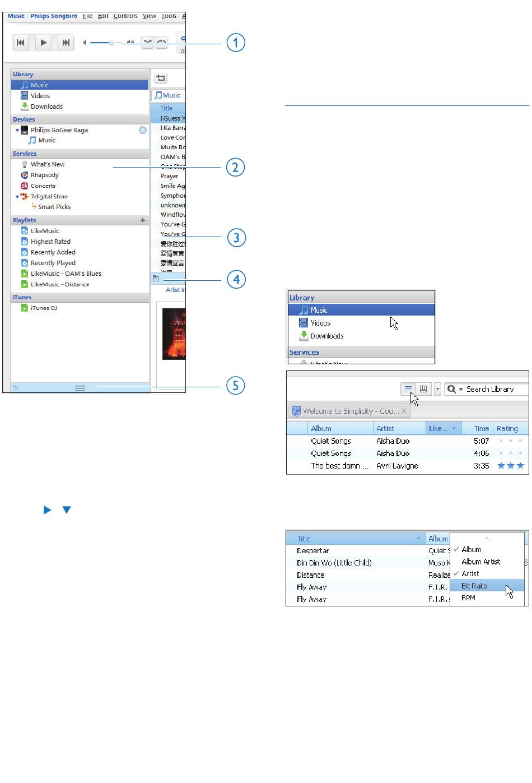Start playback with the Play button

point(43,43)
